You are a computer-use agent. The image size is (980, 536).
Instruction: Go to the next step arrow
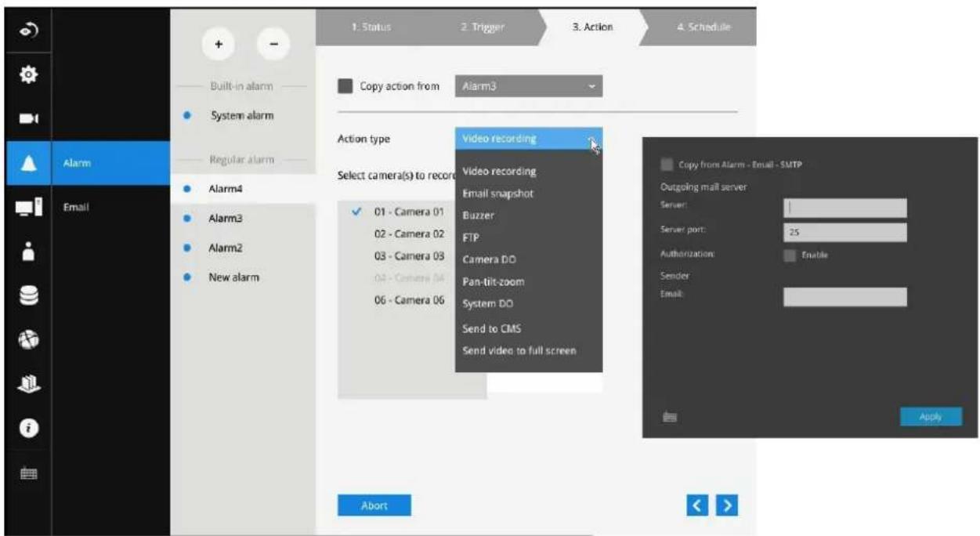coord(726,505)
